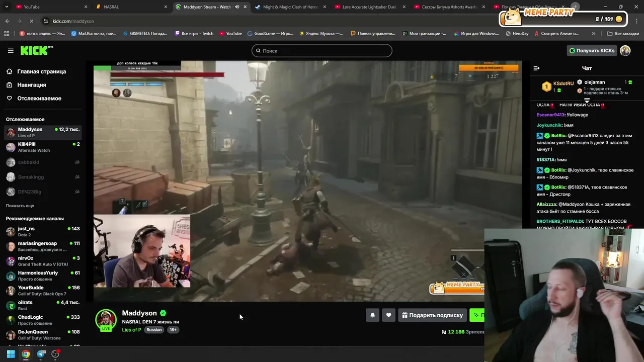Open the GoodGame bookmark

270,34
